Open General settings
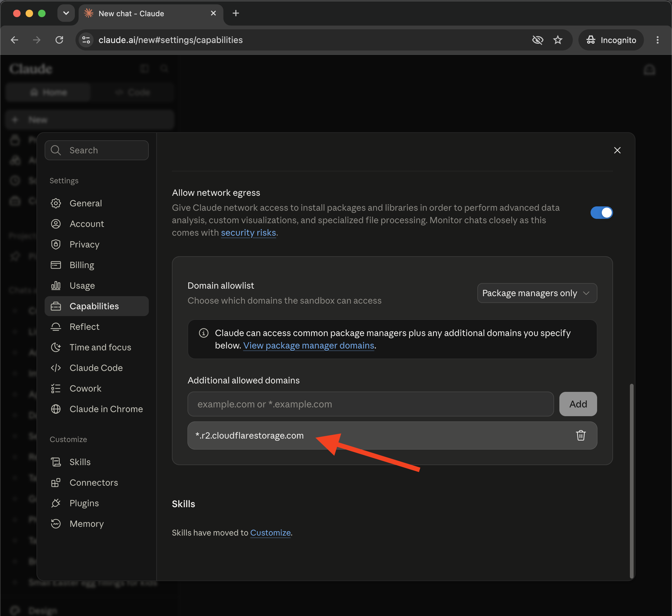 coord(96,203)
